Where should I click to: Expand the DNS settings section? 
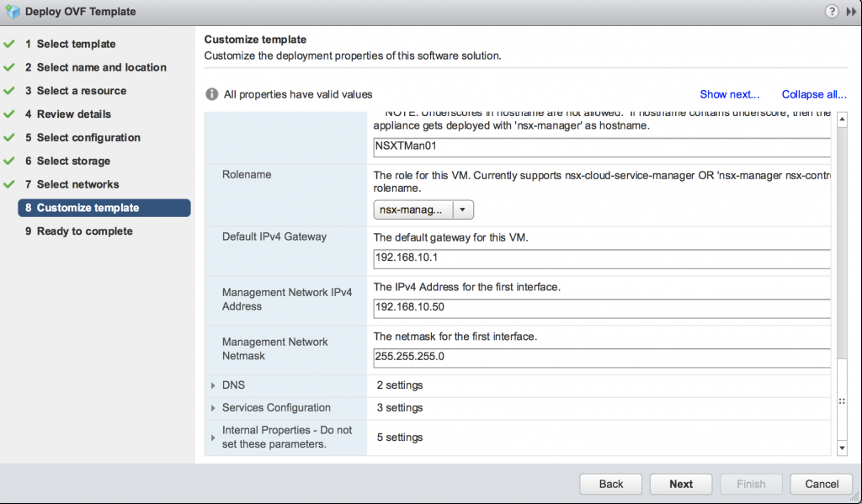213,385
